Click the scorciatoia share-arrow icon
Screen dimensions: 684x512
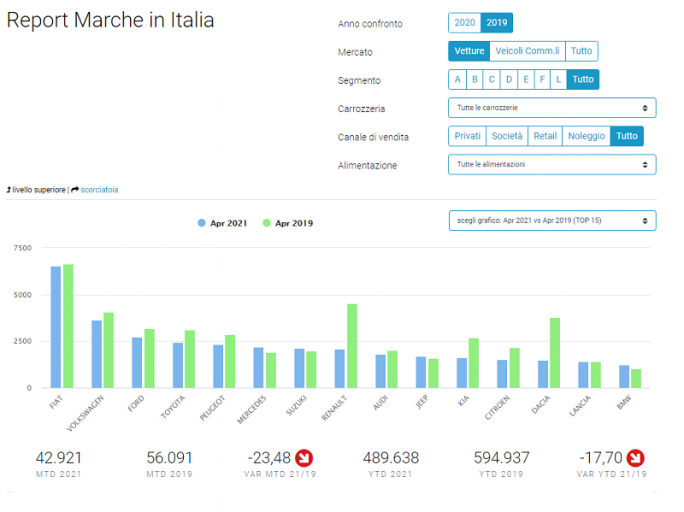[75, 190]
